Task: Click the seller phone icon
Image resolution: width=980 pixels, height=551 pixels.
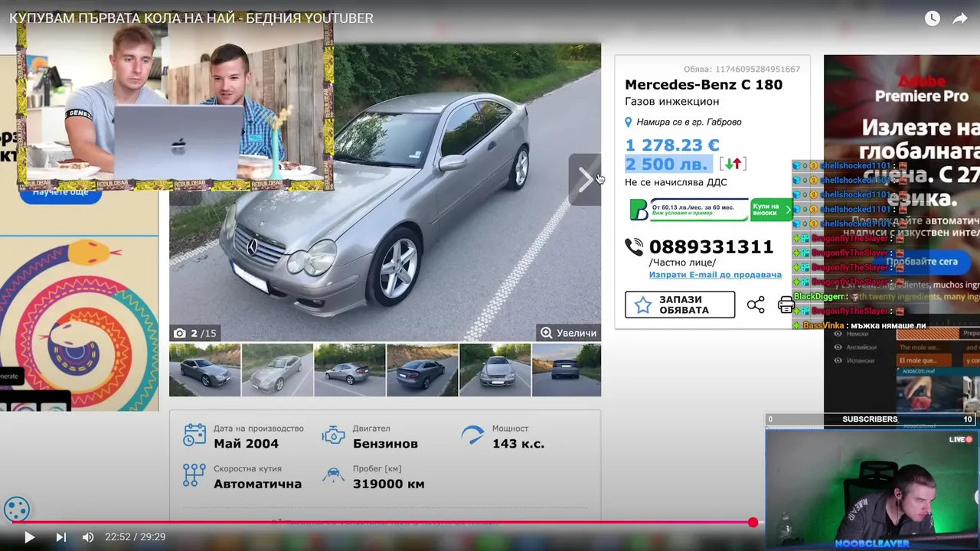Action: (634, 246)
